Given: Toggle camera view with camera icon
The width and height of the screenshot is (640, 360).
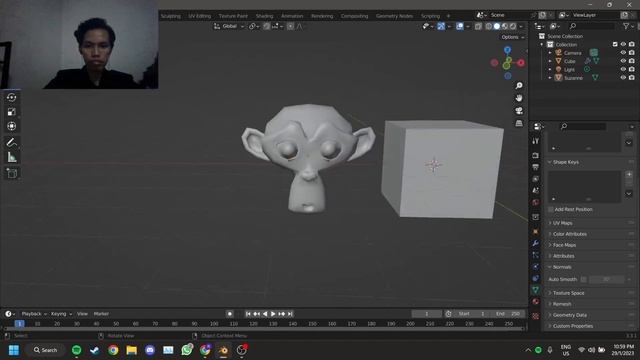Looking at the screenshot, I should [519, 111].
